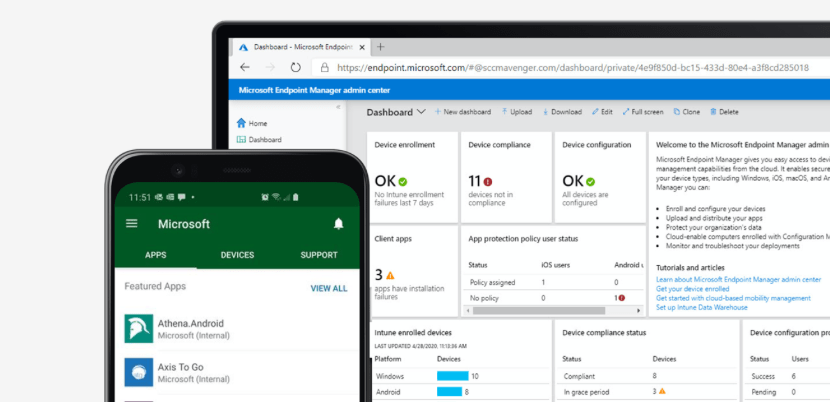Click Edit pencil in dashboard toolbar

point(602,112)
